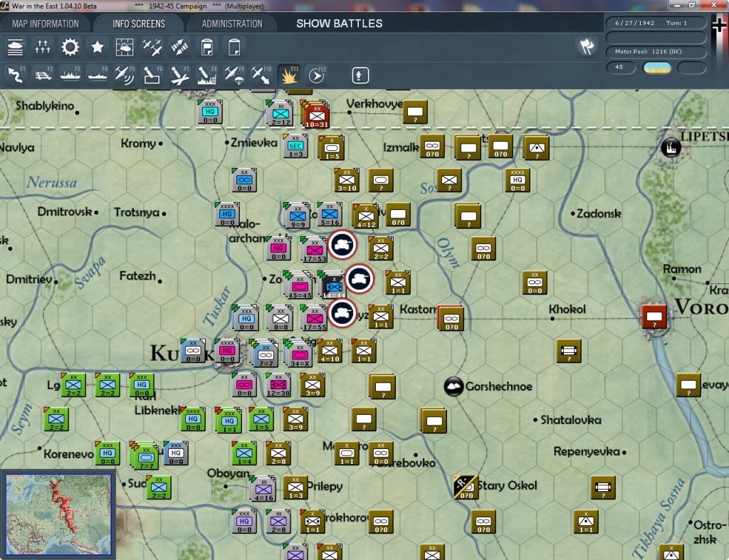Open the MAP INFORMATION tab
This screenshot has height=560, width=729.
pyautogui.click(x=45, y=23)
